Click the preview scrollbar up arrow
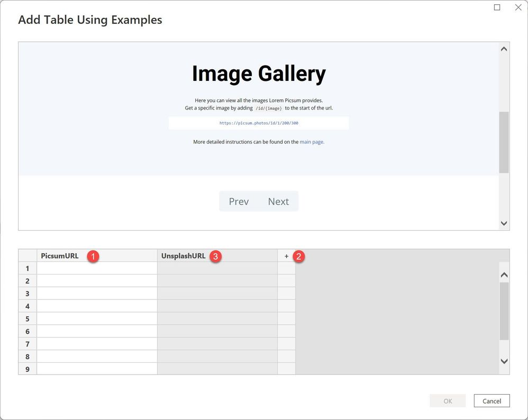This screenshot has width=528, height=420. (x=504, y=49)
